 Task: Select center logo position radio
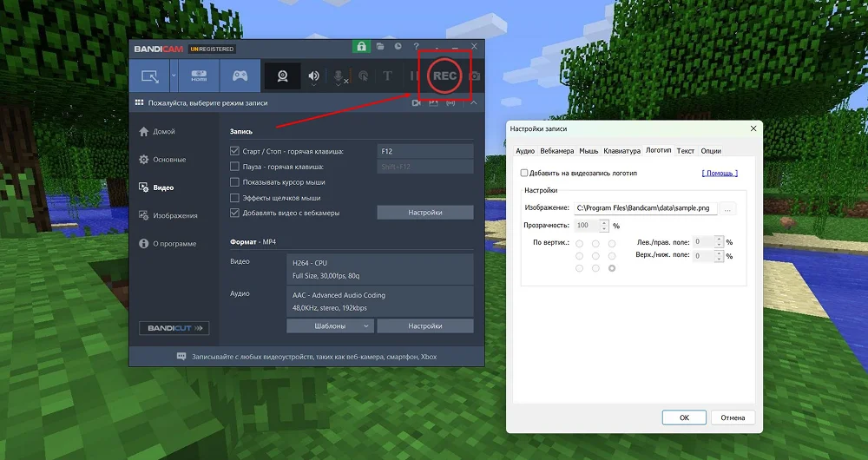point(595,256)
